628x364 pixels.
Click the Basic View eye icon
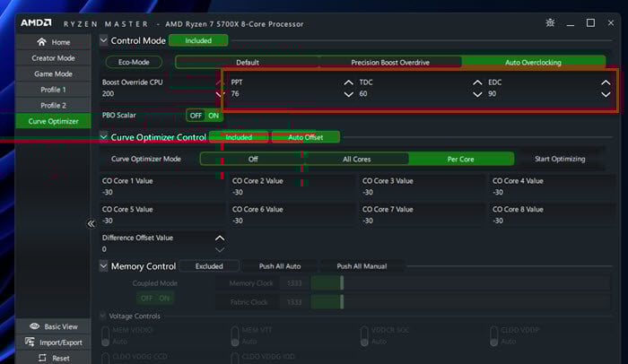(x=34, y=326)
